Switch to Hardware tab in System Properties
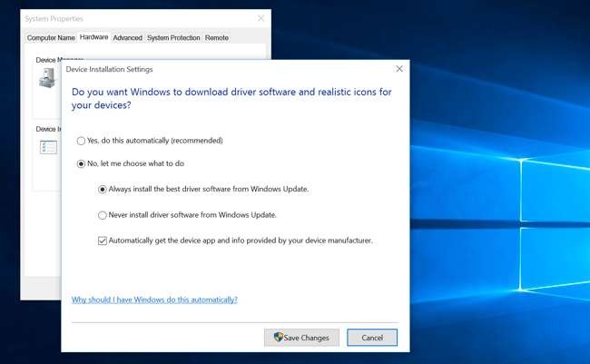The height and width of the screenshot is (364, 590). (x=94, y=37)
